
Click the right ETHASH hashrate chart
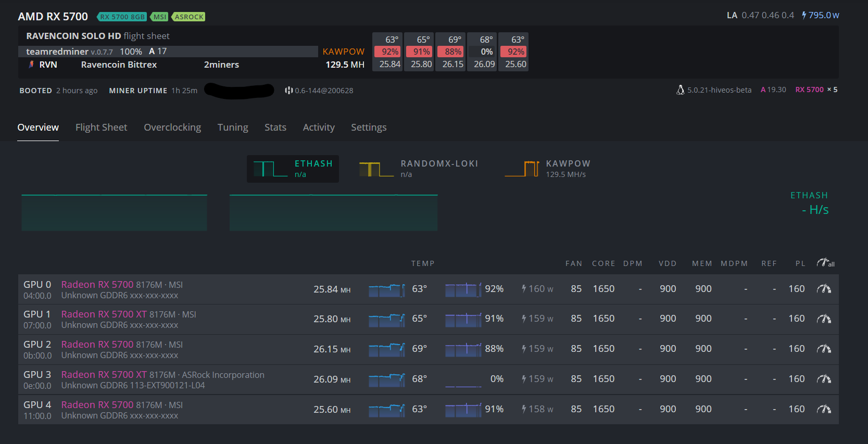333,212
